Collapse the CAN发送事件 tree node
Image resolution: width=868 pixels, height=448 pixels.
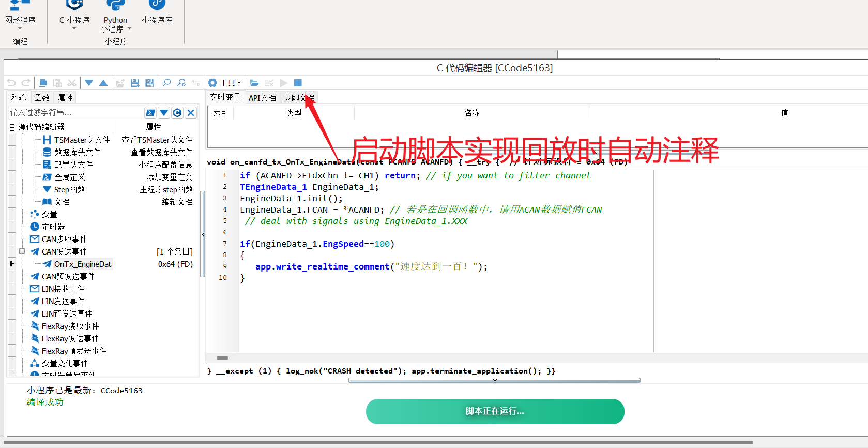point(22,251)
